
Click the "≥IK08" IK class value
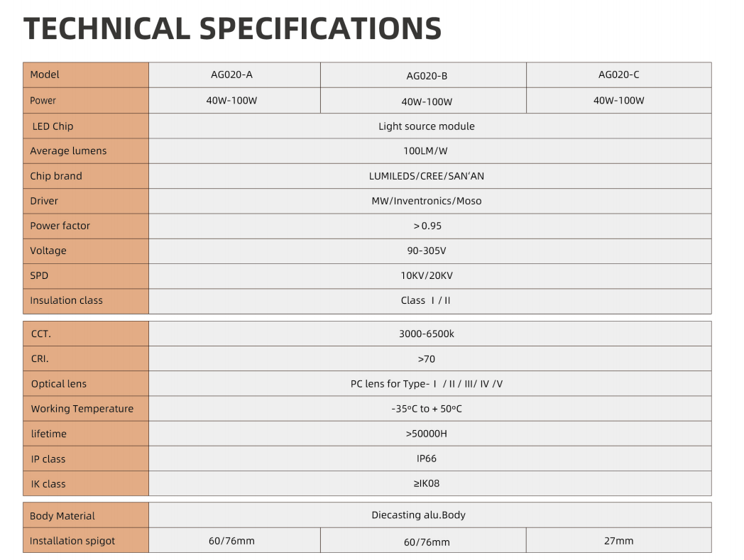[427, 483]
